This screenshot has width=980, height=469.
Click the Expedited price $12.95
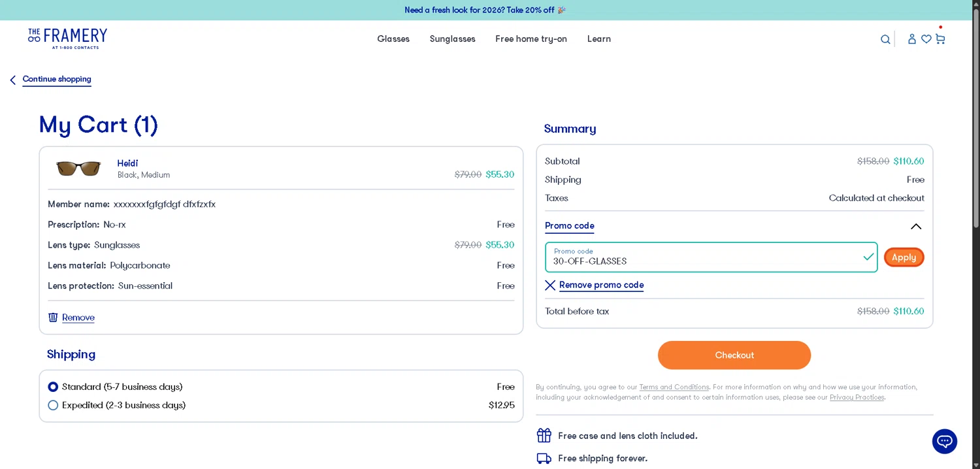pyautogui.click(x=502, y=405)
